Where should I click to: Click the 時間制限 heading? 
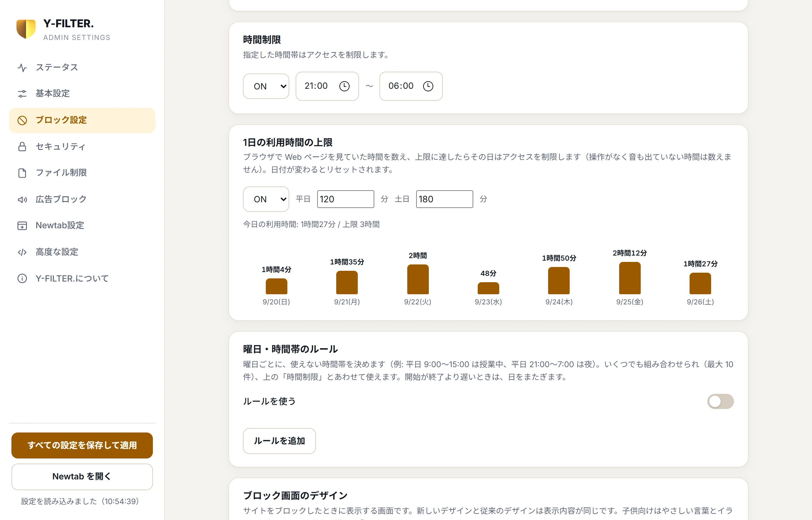click(262, 40)
